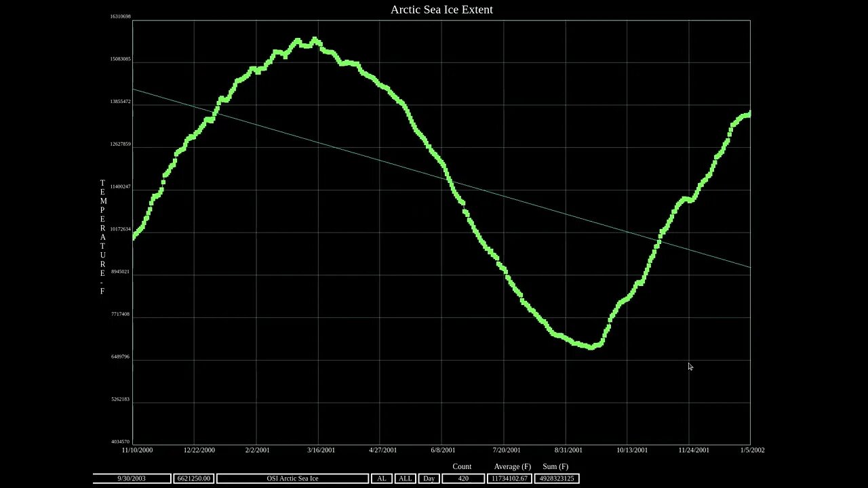Click the x-axis label 4/27/2001
The width and height of the screenshot is (868, 488).
pyautogui.click(x=382, y=450)
